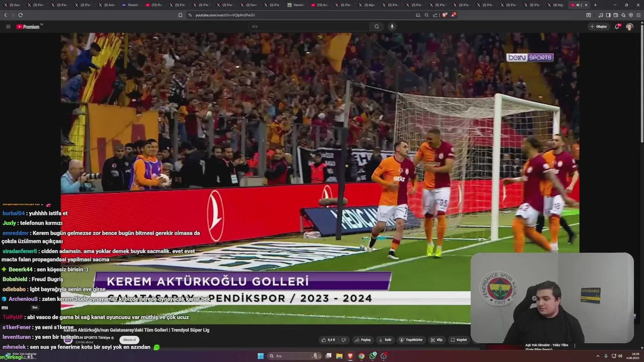Switch to the '(3) Alpe' X tab

tap(366, 5)
